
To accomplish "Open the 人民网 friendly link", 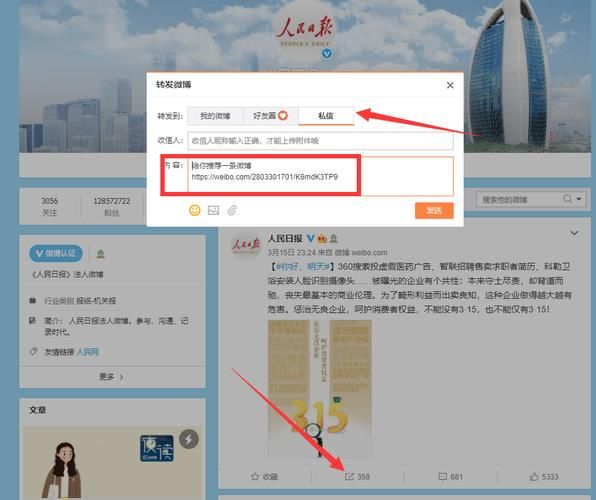I will point(87,352).
